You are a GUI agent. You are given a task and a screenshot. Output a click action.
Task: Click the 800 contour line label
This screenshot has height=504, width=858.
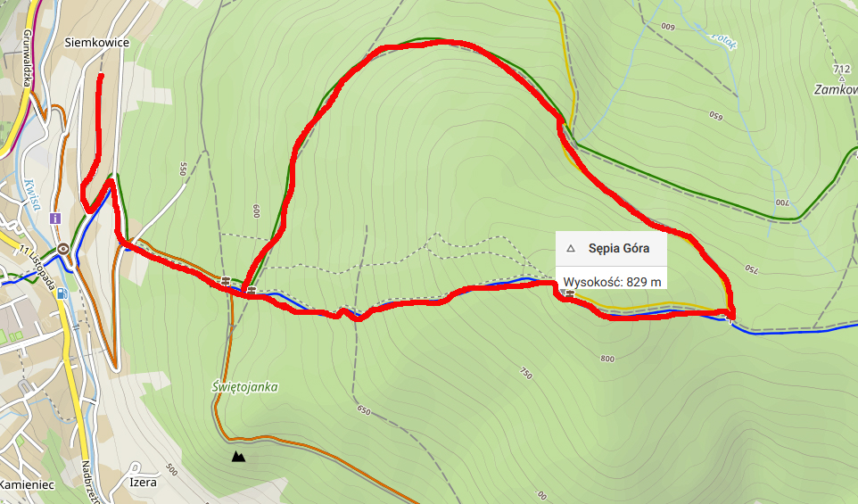point(607,359)
